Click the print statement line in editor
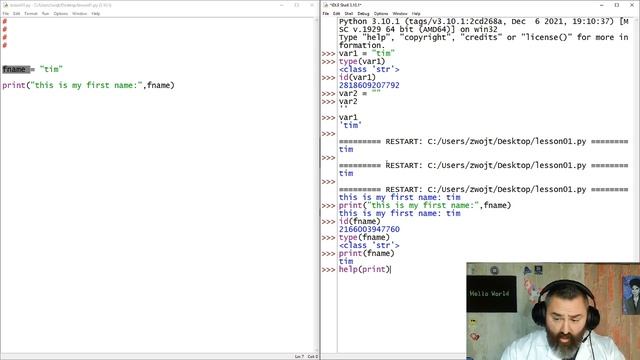640x360 pixels. click(89, 85)
